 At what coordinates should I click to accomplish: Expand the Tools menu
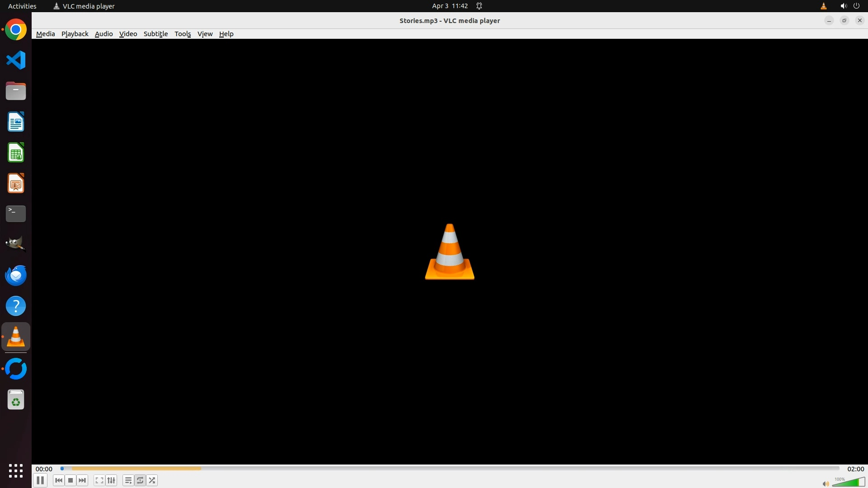[x=183, y=34]
